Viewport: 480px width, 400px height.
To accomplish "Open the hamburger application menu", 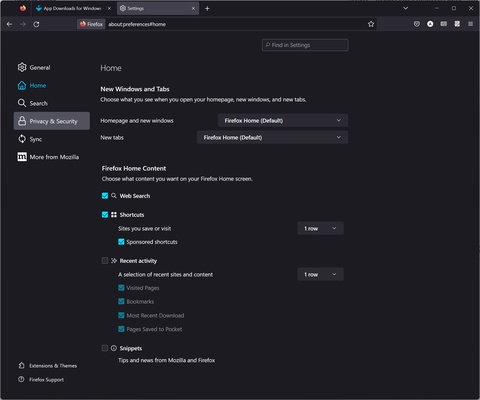I will pos(470,24).
